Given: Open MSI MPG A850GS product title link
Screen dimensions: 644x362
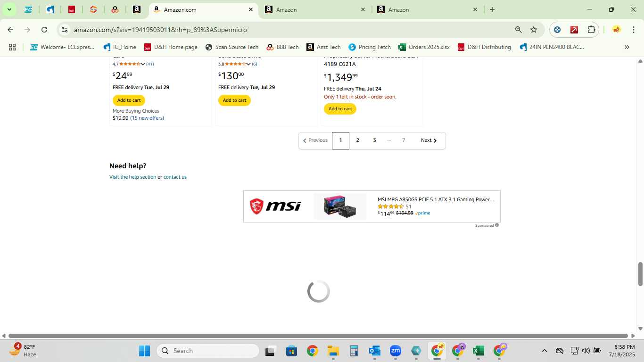Looking at the screenshot, I should 436,199.
